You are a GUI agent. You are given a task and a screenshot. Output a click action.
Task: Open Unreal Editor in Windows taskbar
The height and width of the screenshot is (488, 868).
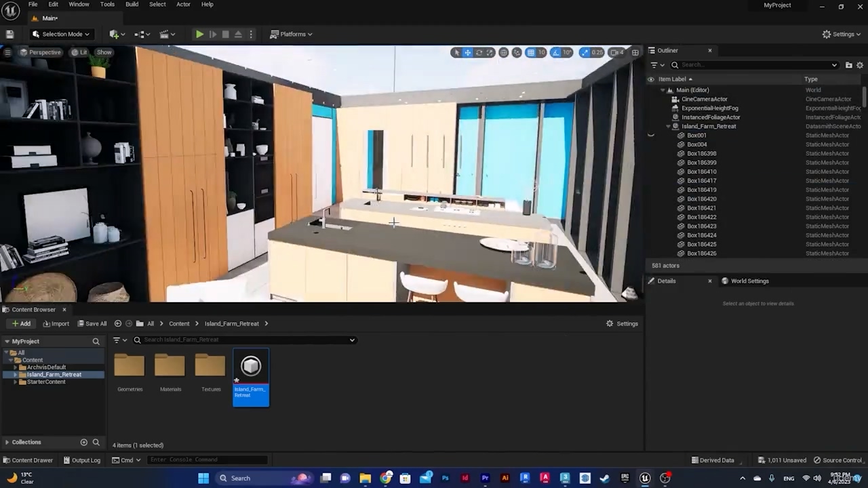[x=645, y=478]
